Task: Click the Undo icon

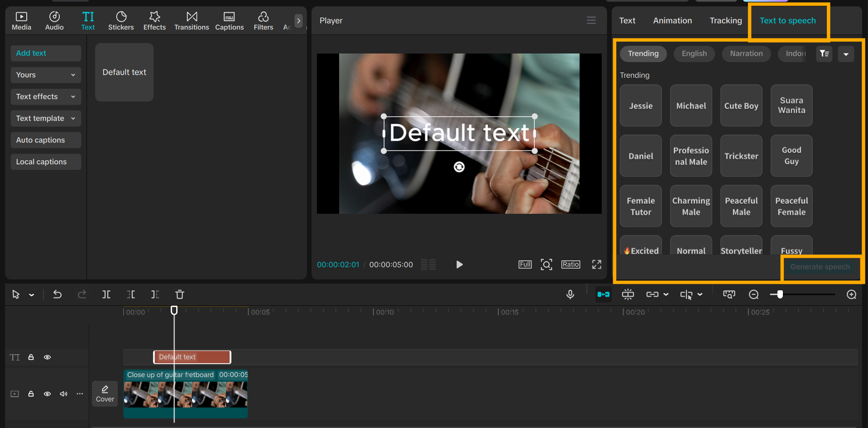Action: coord(57,295)
